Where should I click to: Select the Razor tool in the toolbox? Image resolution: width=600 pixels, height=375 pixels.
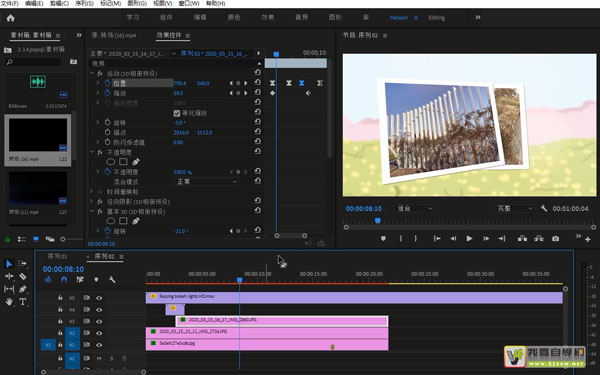tap(23, 276)
